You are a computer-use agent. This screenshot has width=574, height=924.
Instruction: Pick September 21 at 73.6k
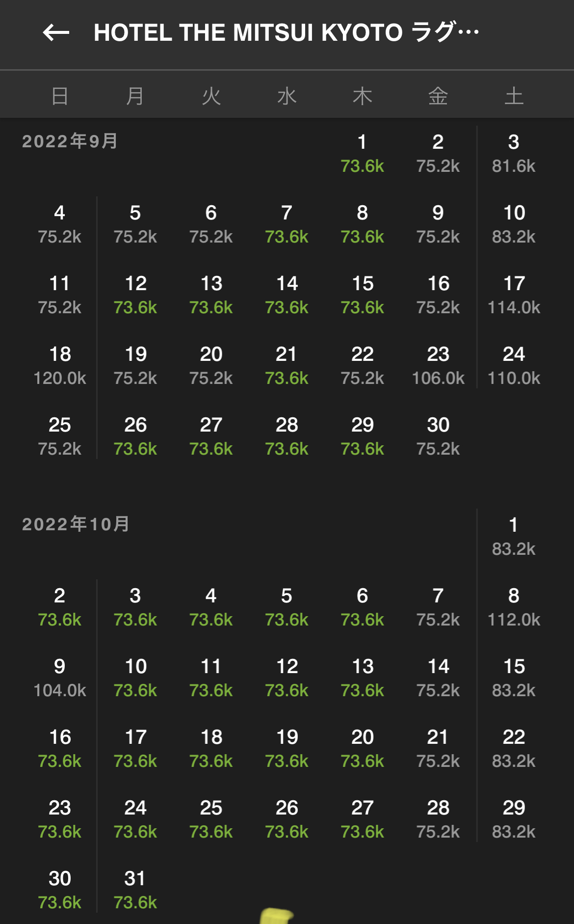click(x=287, y=366)
